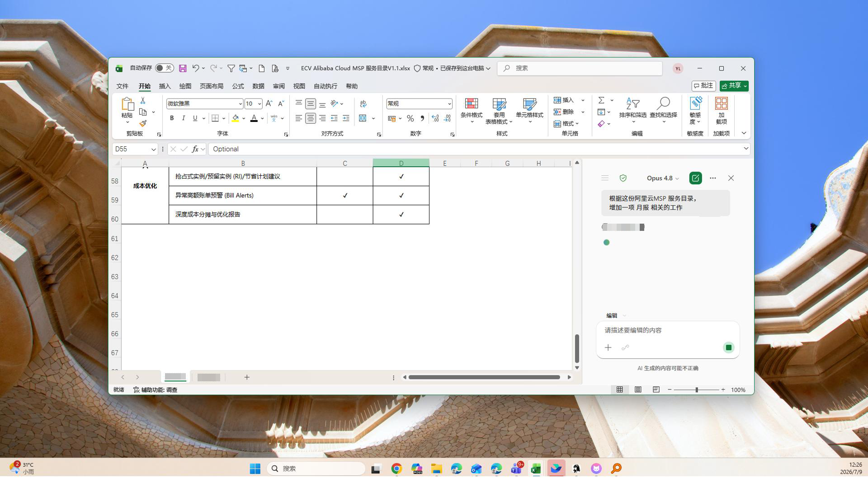Image resolution: width=868 pixels, height=478 pixels.
Task: Click the AutoSum sigma icon
Action: [x=601, y=100]
